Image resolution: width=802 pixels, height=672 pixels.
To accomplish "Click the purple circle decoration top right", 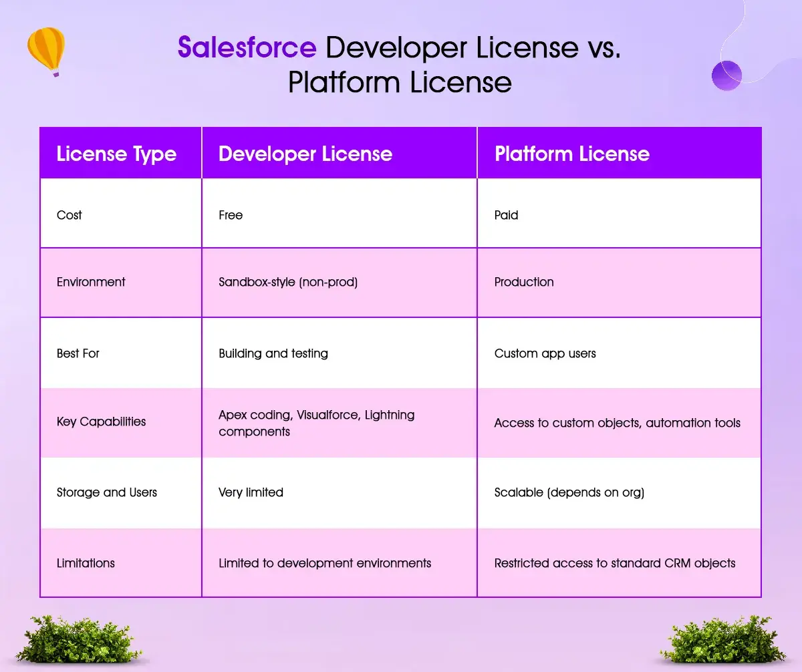I will (726, 75).
